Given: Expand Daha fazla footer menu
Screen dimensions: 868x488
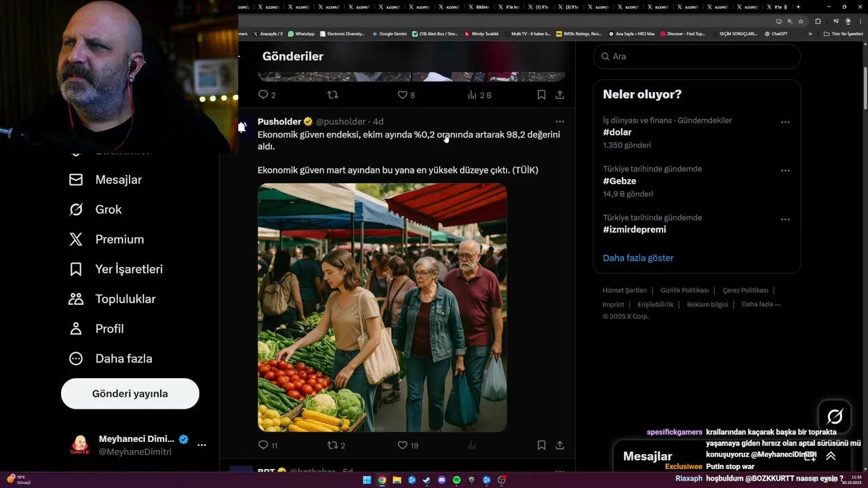Looking at the screenshot, I should tap(761, 304).
